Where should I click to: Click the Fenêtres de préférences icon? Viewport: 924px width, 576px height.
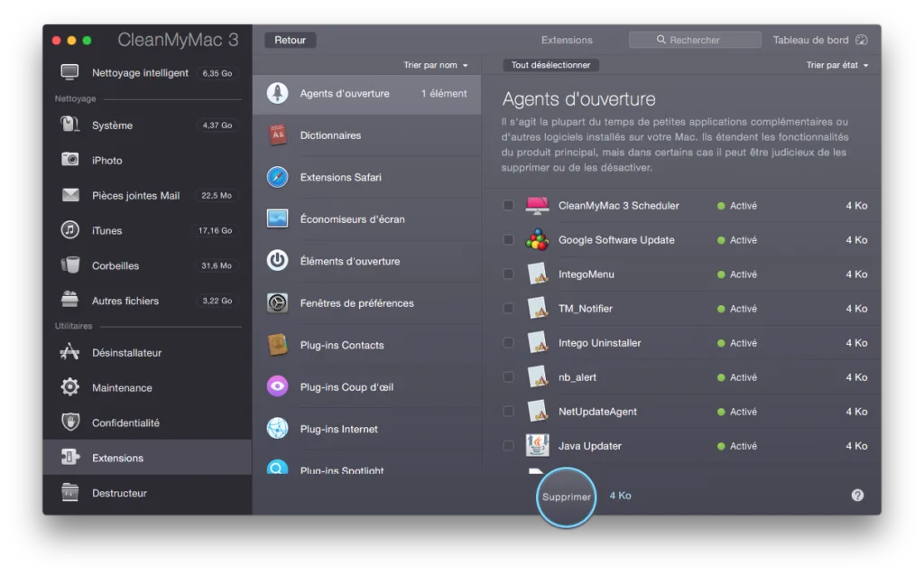tap(277, 302)
